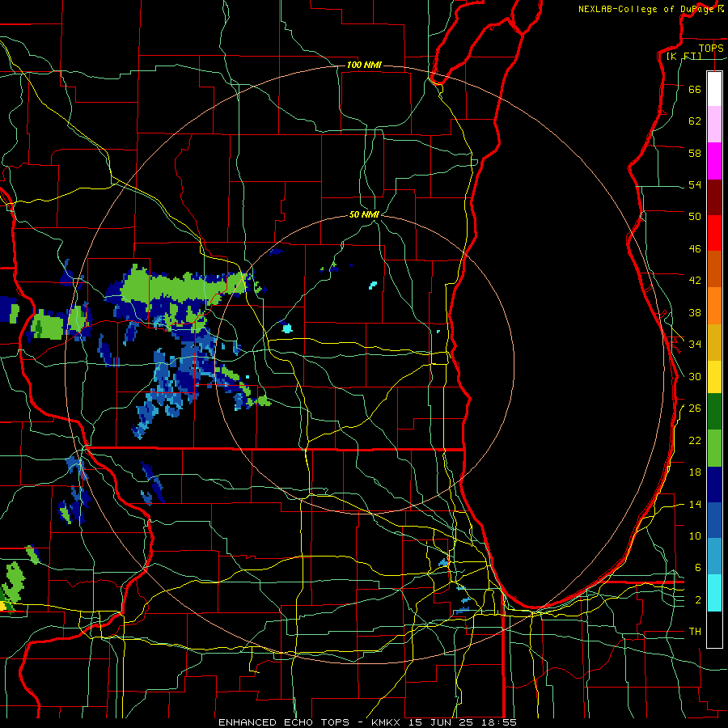
Task: Click legend value 66
Action: [x=695, y=89]
